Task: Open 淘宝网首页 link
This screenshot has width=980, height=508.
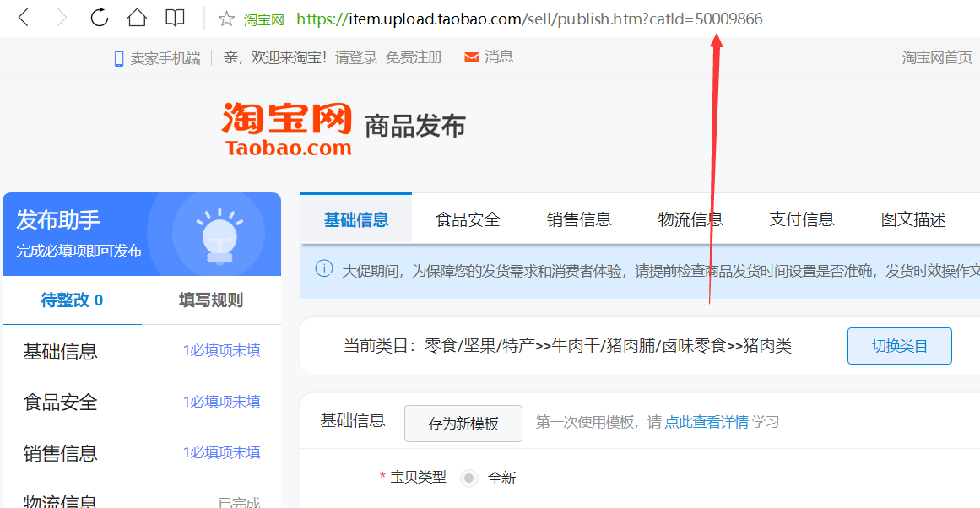Action: (x=937, y=57)
